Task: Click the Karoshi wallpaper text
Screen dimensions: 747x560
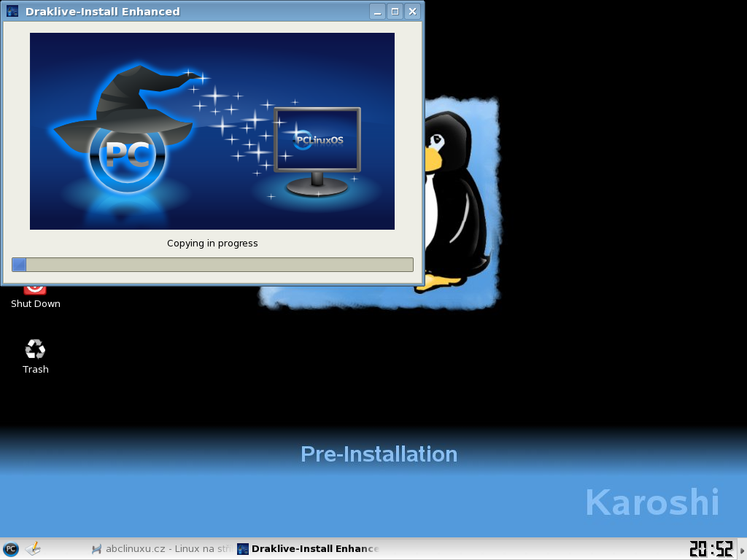Action: pos(652,503)
